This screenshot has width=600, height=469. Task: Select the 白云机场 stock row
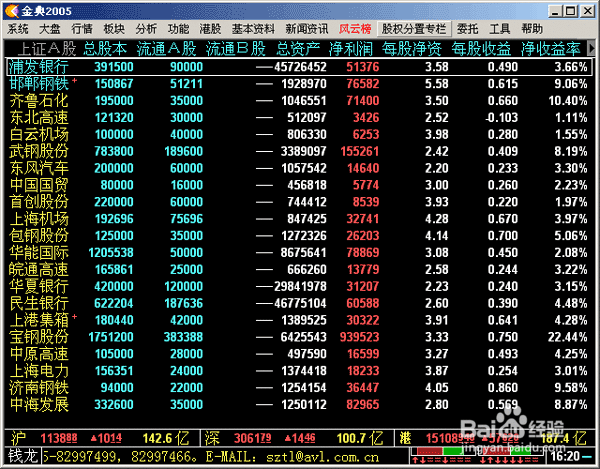coord(299,134)
